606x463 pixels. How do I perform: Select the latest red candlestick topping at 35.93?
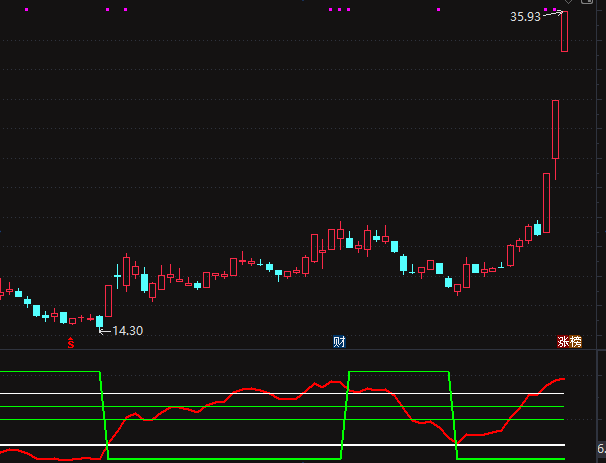tap(564, 31)
